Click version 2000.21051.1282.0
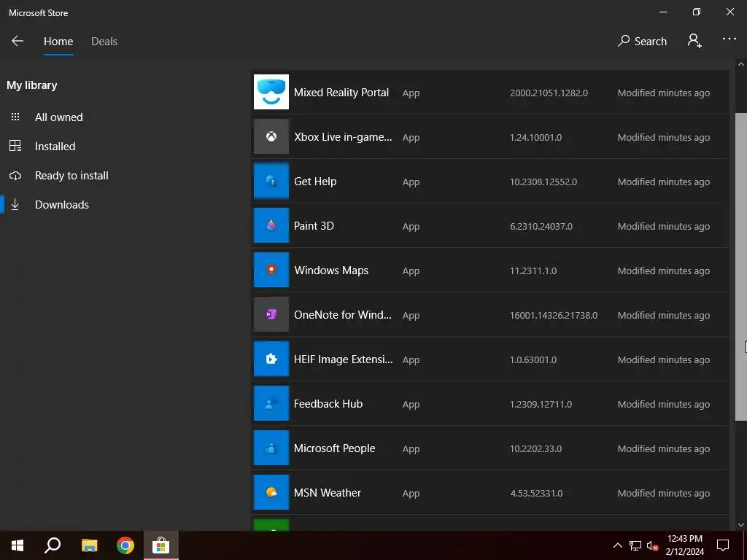747x560 pixels. click(x=549, y=93)
